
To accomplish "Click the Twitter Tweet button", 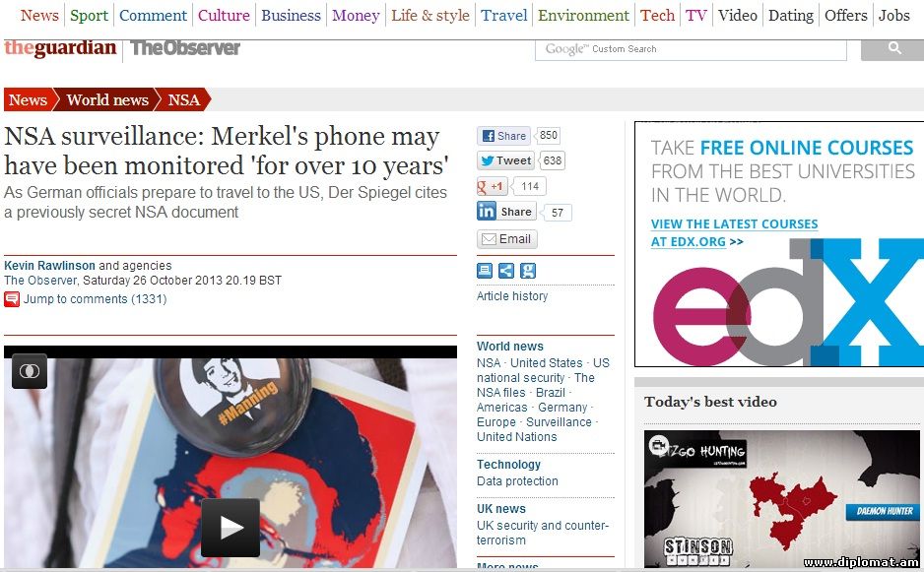I will pos(505,160).
